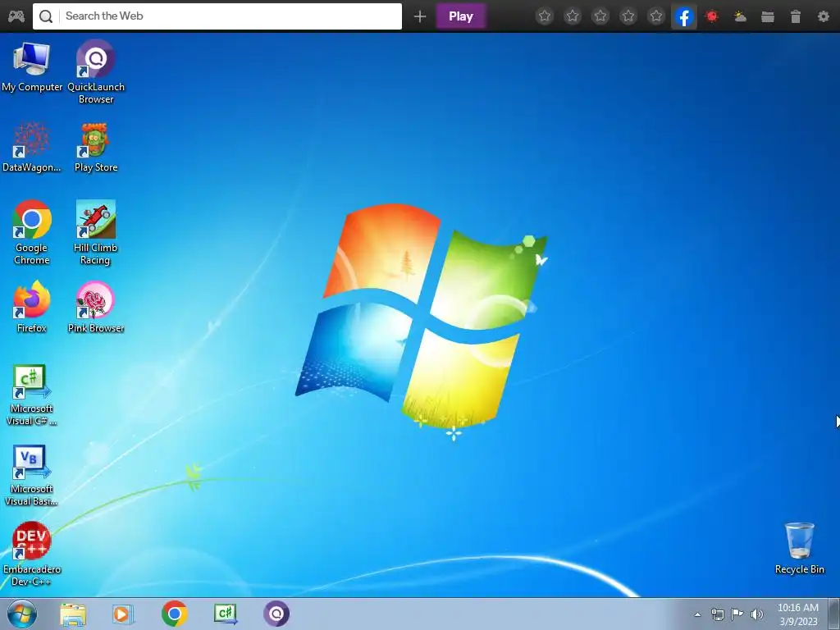Screen dimensions: 840x630
Task: Click the network icon in system tray
Action: [717, 614]
